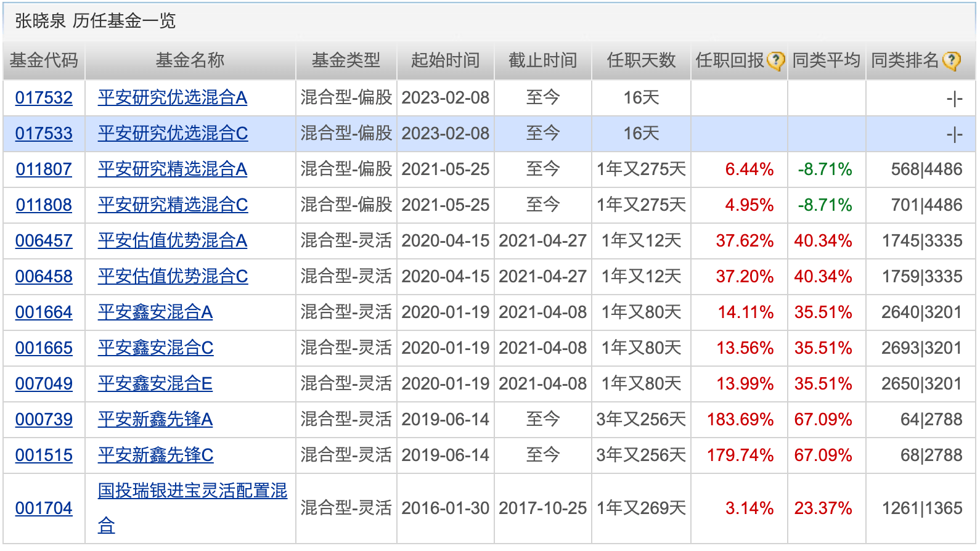Viewport: 980px width, 551px height.
Task: Open 平安鑫安混合A fund page
Action: pos(155,312)
